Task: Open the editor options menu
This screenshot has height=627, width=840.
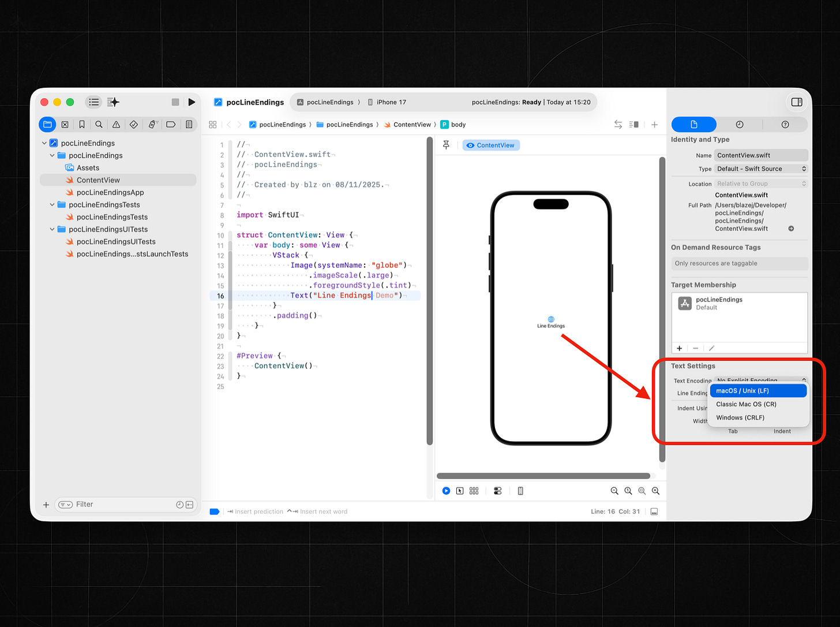Action: tap(634, 125)
